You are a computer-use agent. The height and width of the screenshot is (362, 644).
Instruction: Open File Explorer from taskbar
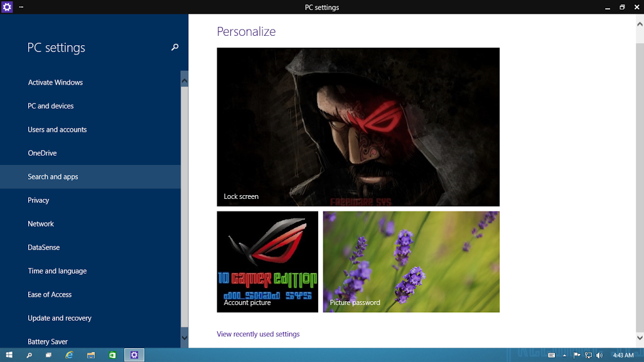click(91, 355)
